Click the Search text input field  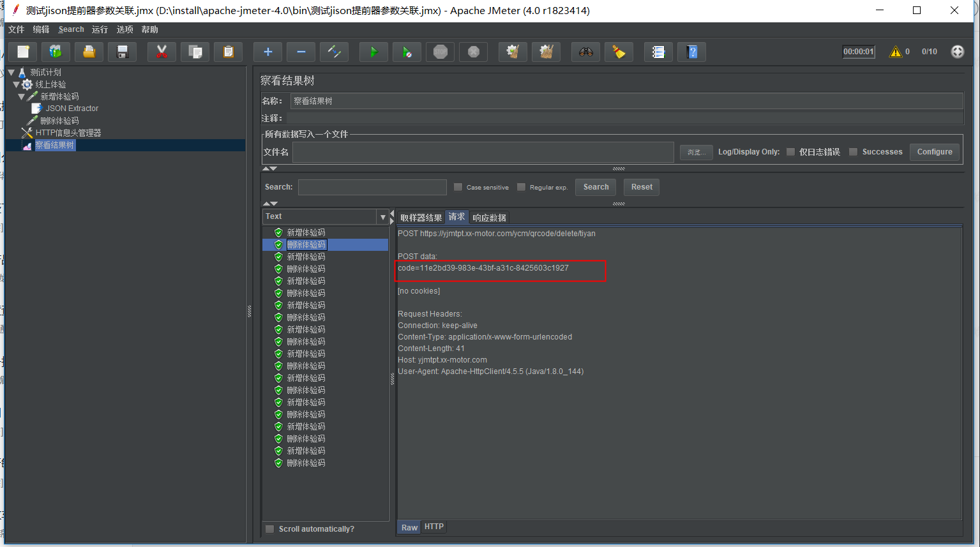[372, 187]
